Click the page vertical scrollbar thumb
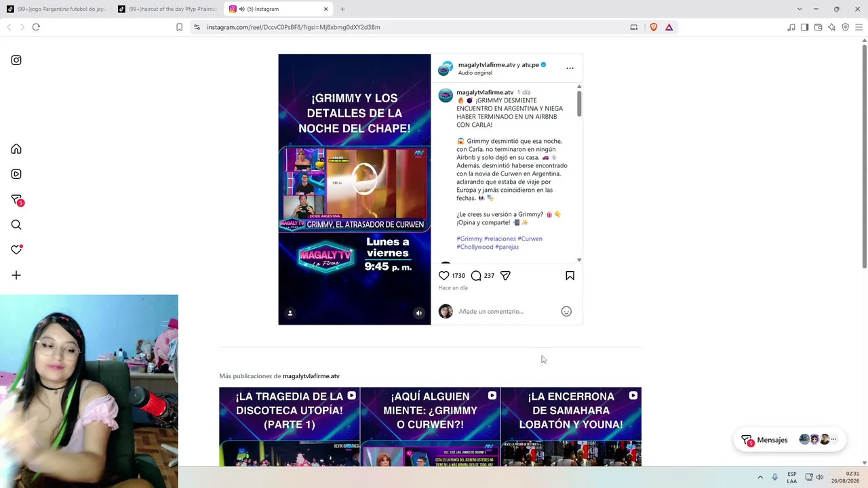 pos(865,156)
